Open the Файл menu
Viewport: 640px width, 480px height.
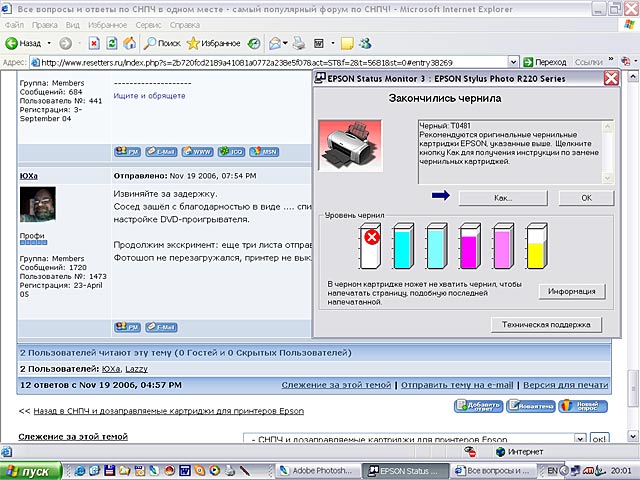14,25
